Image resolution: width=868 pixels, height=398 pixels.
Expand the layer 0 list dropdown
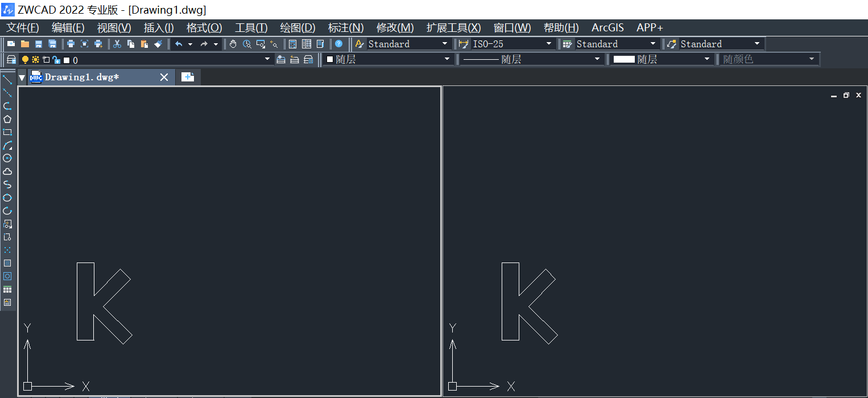(267, 59)
